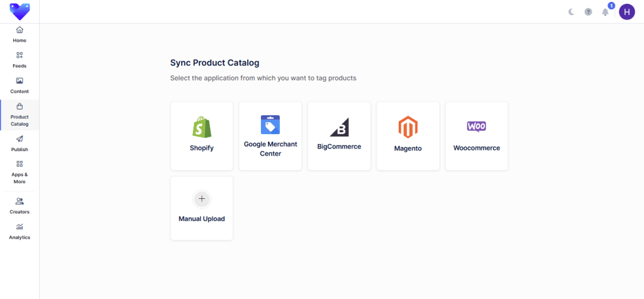Click the Manual Upload card
The height and width of the screenshot is (299, 644).
pyautogui.click(x=202, y=208)
